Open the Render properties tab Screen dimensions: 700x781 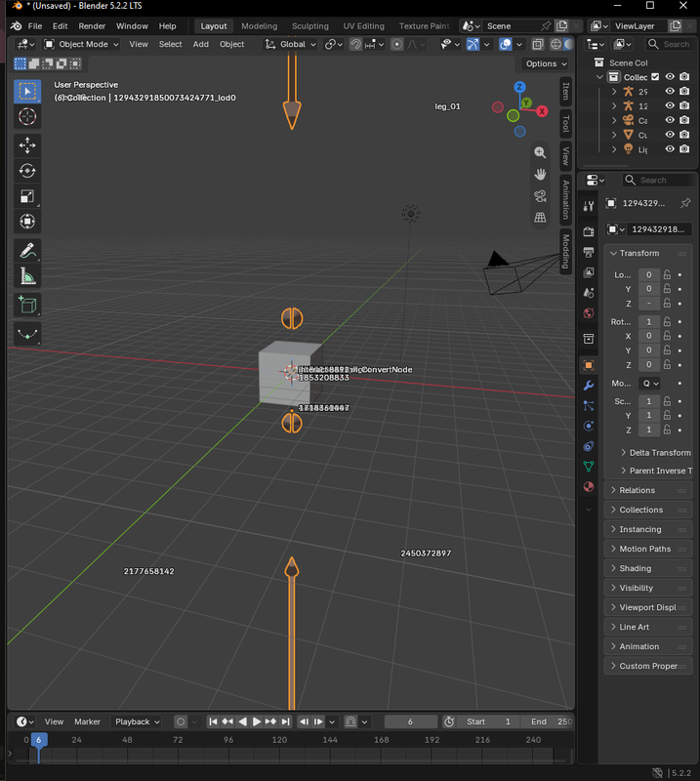pyautogui.click(x=589, y=231)
